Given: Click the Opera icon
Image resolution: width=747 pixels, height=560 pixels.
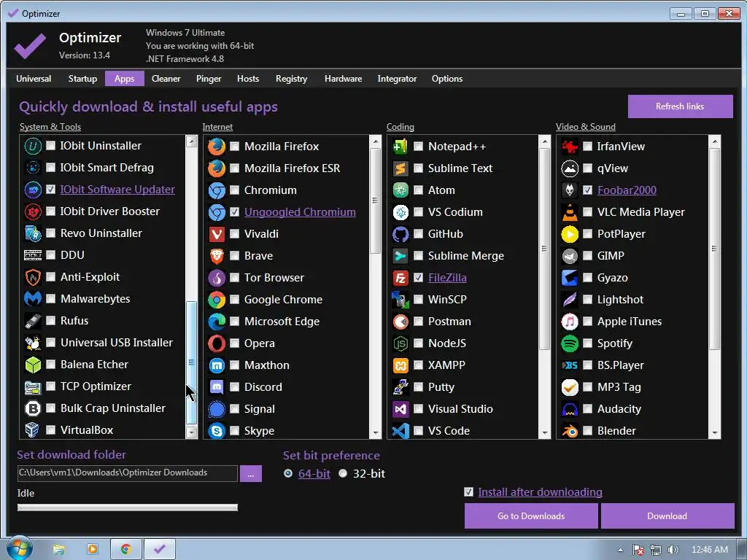Looking at the screenshot, I should [x=217, y=344].
